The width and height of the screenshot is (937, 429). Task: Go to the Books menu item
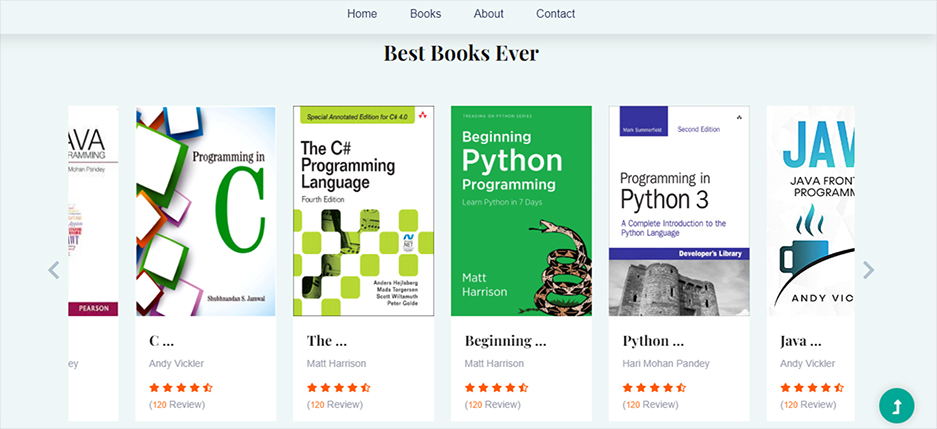[x=425, y=14]
